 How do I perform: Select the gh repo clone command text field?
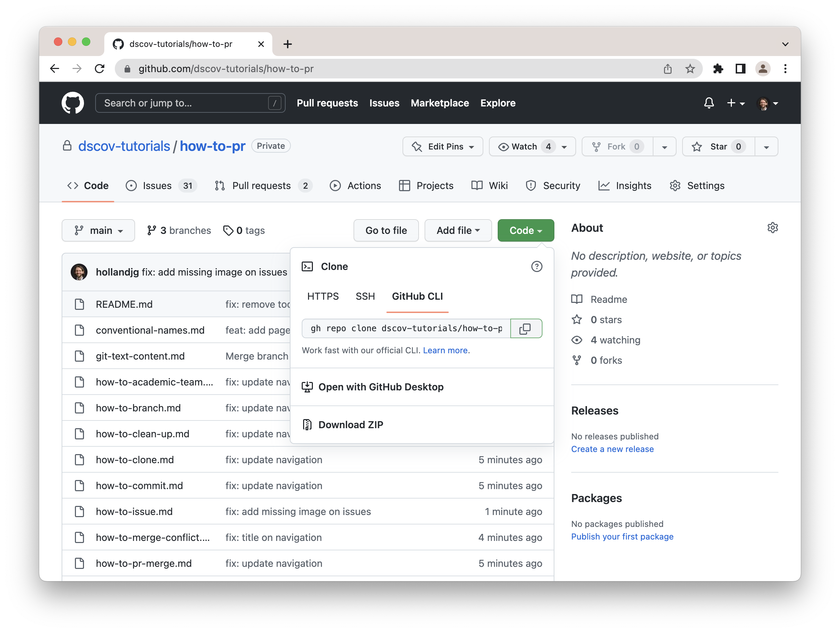click(406, 328)
